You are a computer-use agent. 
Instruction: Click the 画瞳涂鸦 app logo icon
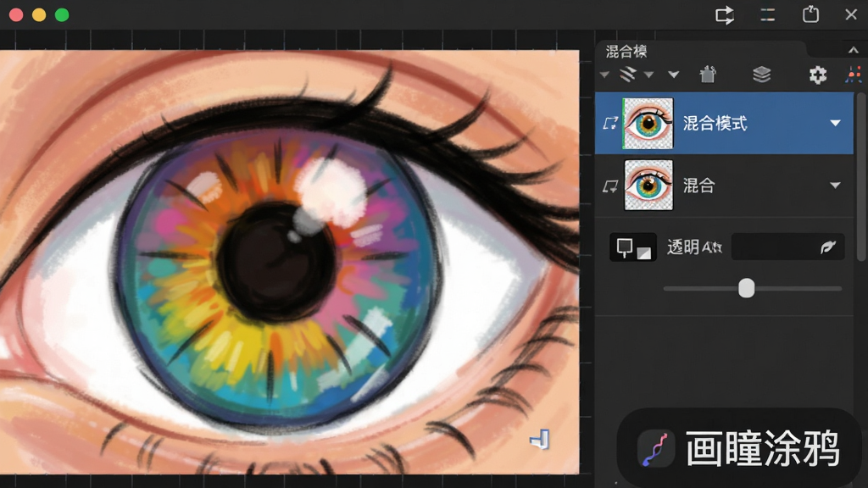pos(656,449)
